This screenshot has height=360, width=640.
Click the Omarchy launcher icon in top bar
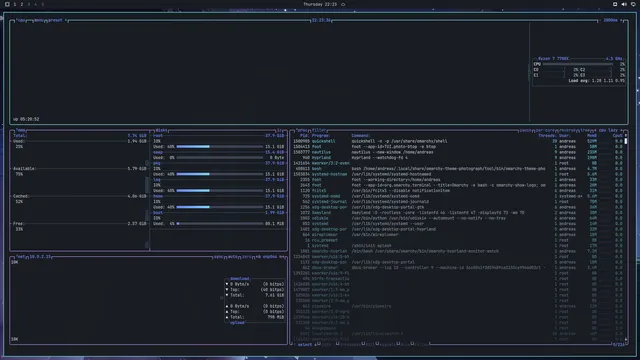pos(7,4)
